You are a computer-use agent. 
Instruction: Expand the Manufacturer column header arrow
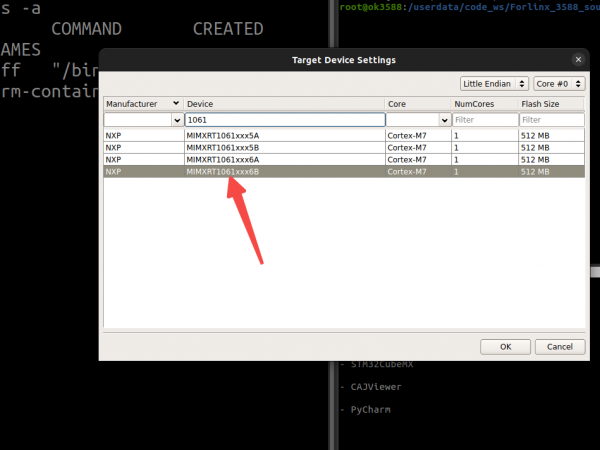coord(176,103)
